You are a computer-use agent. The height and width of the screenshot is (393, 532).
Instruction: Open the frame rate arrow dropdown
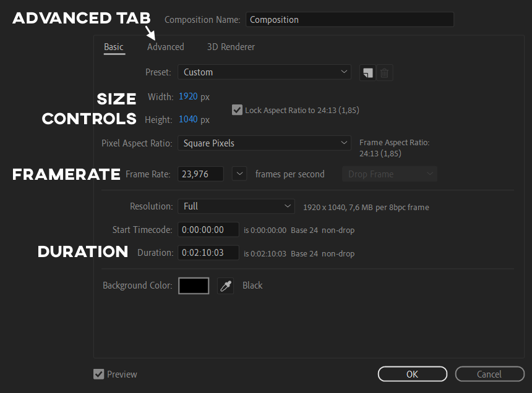point(239,174)
